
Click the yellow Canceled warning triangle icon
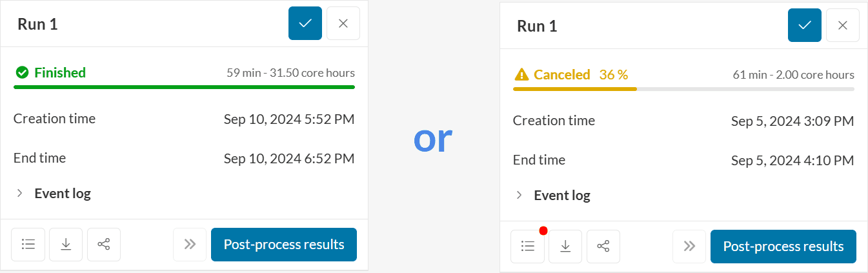521,75
